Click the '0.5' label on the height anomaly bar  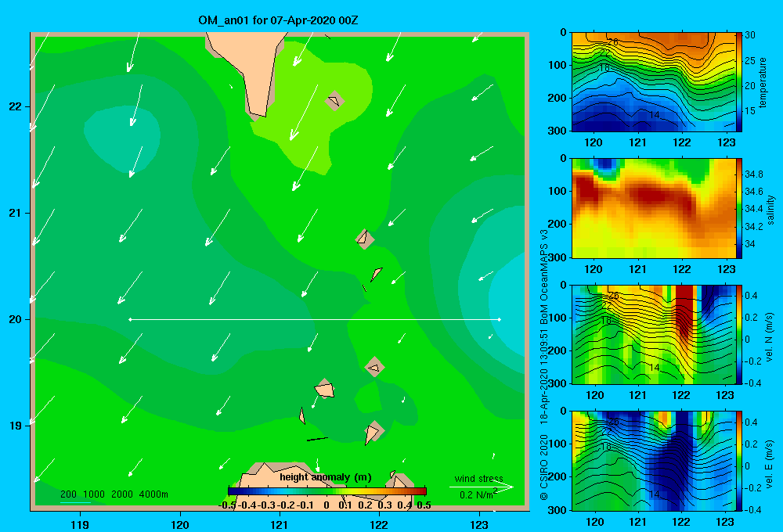tap(424, 505)
